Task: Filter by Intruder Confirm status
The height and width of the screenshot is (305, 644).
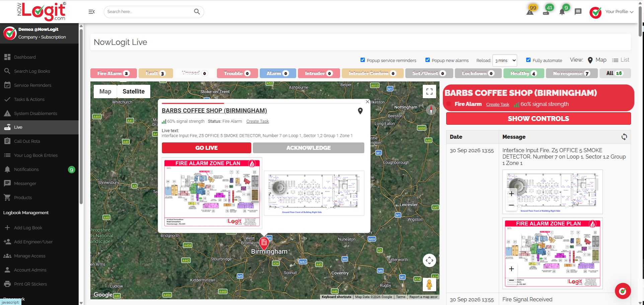Action: pyautogui.click(x=373, y=73)
